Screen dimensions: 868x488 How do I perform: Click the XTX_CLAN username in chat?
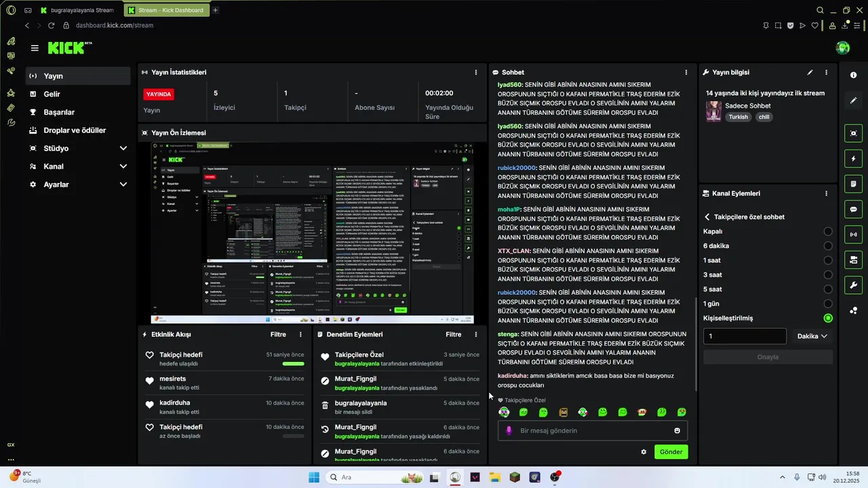514,251
